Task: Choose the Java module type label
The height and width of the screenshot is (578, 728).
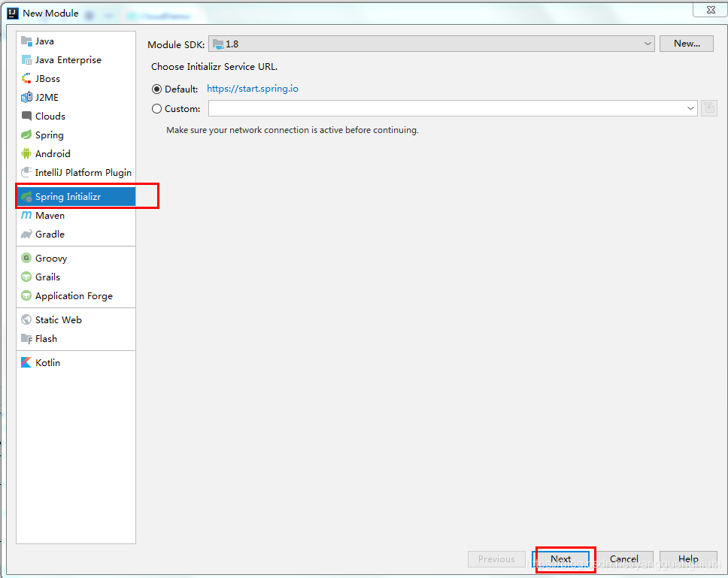Action: click(x=44, y=41)
